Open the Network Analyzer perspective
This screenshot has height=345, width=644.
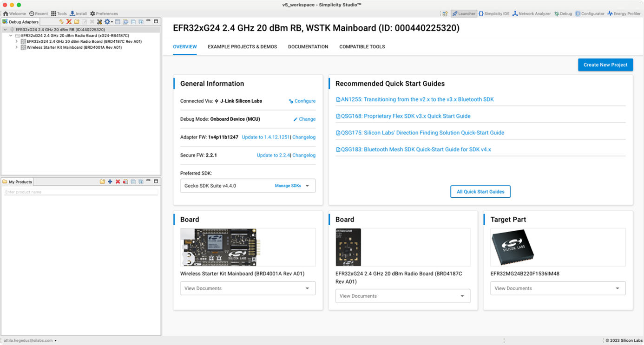pyautogui.click(x=532, y=13)
